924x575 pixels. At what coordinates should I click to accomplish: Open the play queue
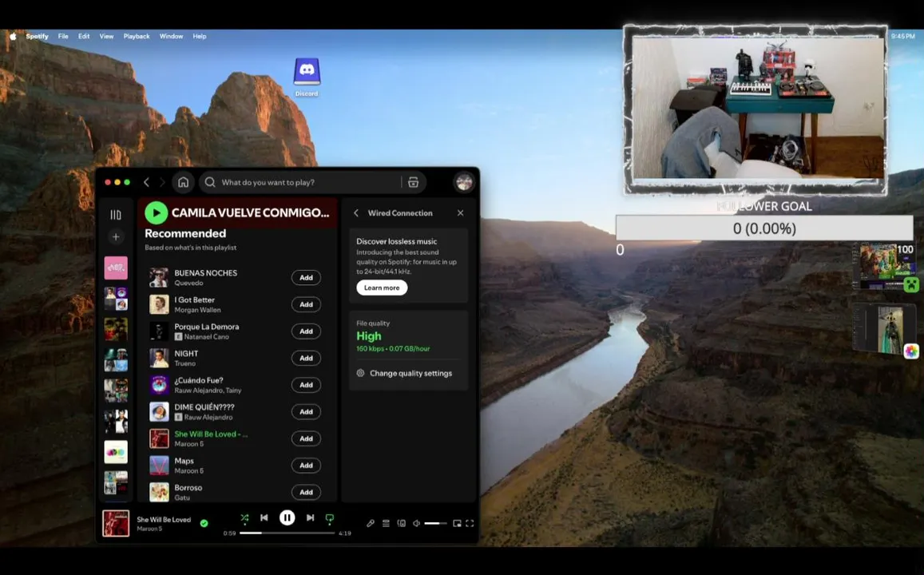(x=386, y=523)
